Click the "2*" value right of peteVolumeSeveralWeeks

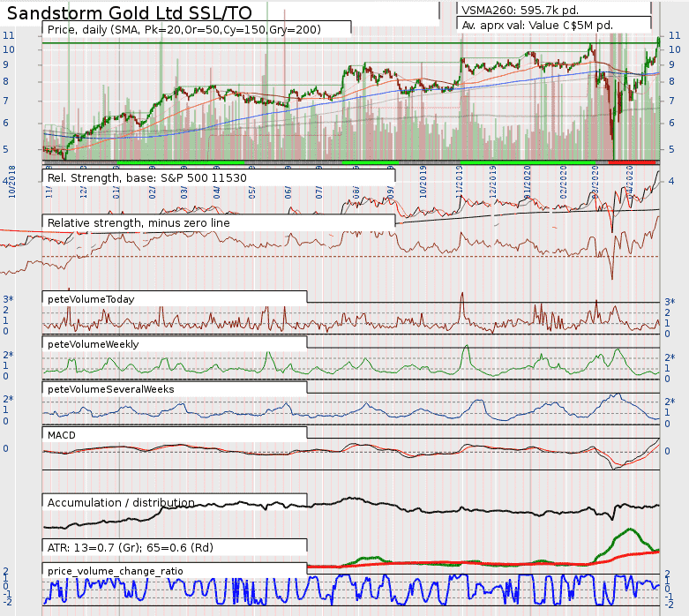coord(670,401)
